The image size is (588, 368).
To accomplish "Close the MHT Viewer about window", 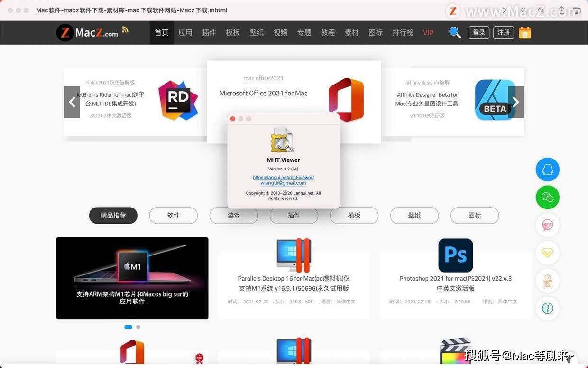I will pyautogui.click(x=233, y=119).
